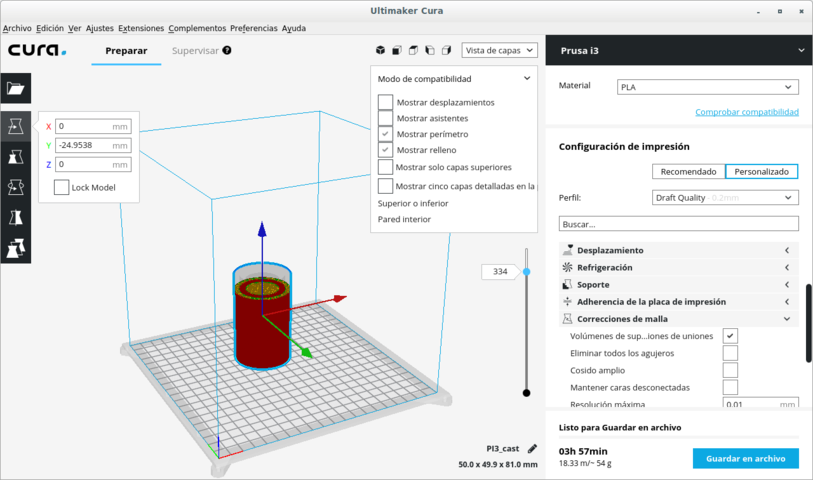The width and height of the screenshot is (813, 480).
Task: Click the Soporte category icon
Action: point(568,285)
